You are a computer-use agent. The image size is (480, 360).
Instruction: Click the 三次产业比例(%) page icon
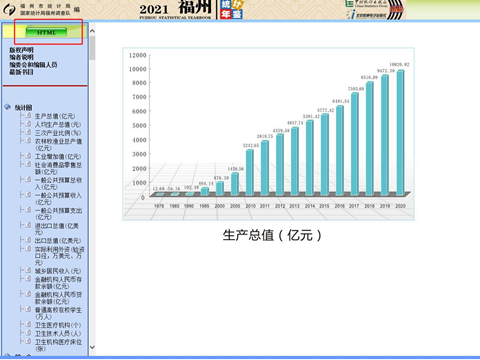click(x=28, y=132)
